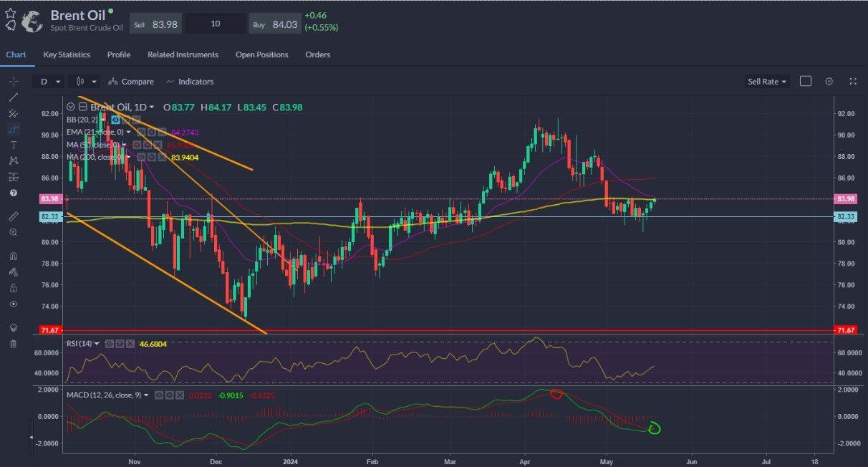Hide the RSI (14) indicator eye

[110, 344]
